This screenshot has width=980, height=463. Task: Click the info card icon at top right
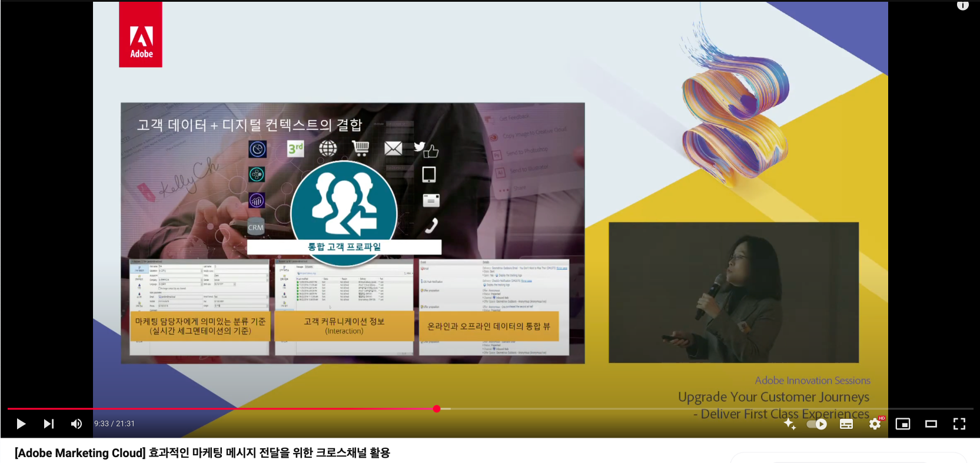[963, 5]
